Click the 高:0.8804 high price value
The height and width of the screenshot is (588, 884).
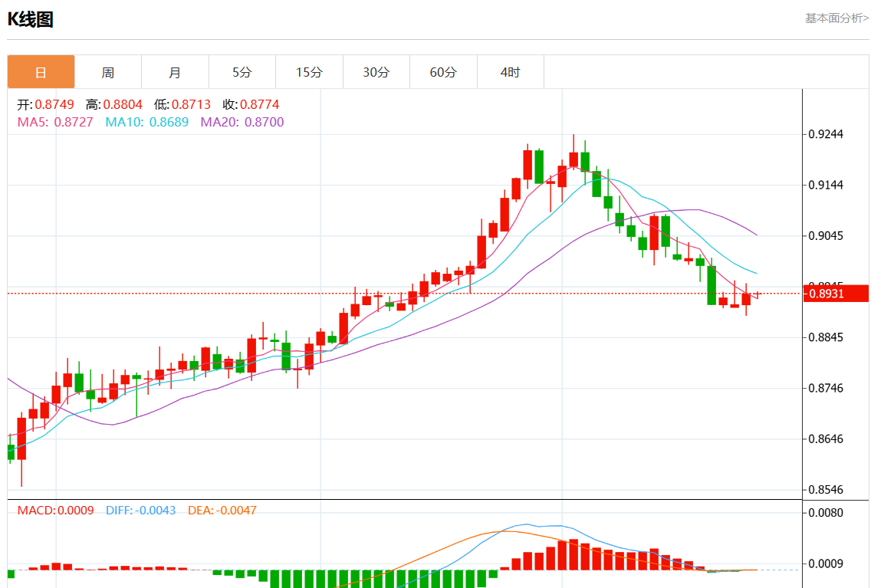114,104
